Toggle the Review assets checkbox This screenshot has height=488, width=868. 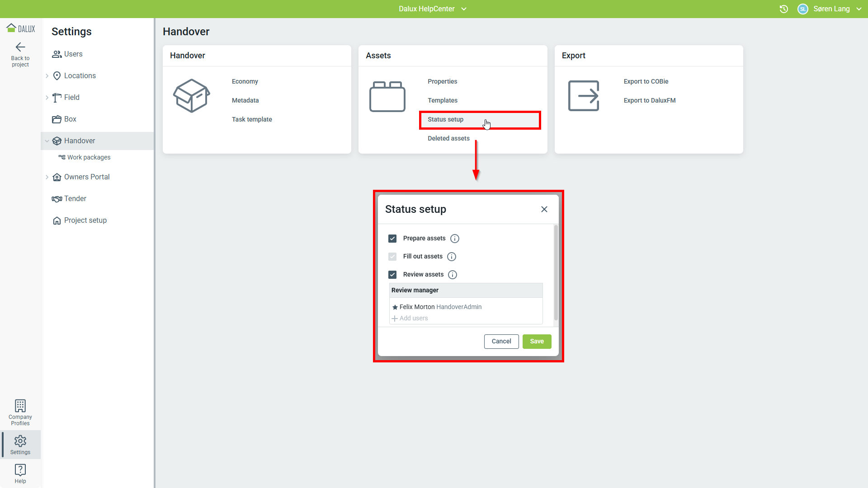point(392,275)
